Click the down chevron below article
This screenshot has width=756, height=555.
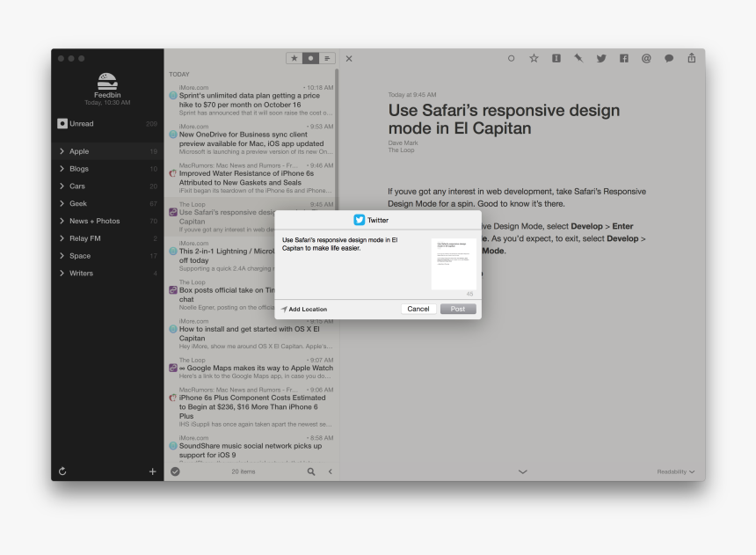tap(523, 471)
